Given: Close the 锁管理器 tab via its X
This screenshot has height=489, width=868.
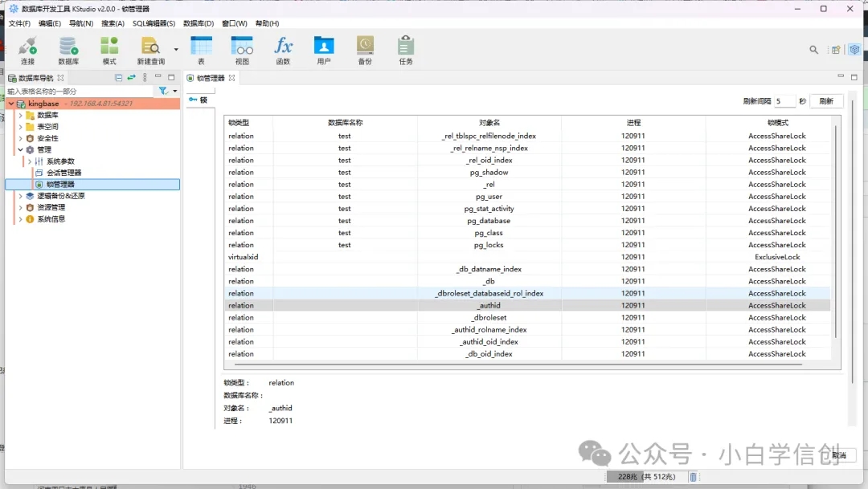Looking at the screenshot, I should pyautogui.click(x=232, y=78).
